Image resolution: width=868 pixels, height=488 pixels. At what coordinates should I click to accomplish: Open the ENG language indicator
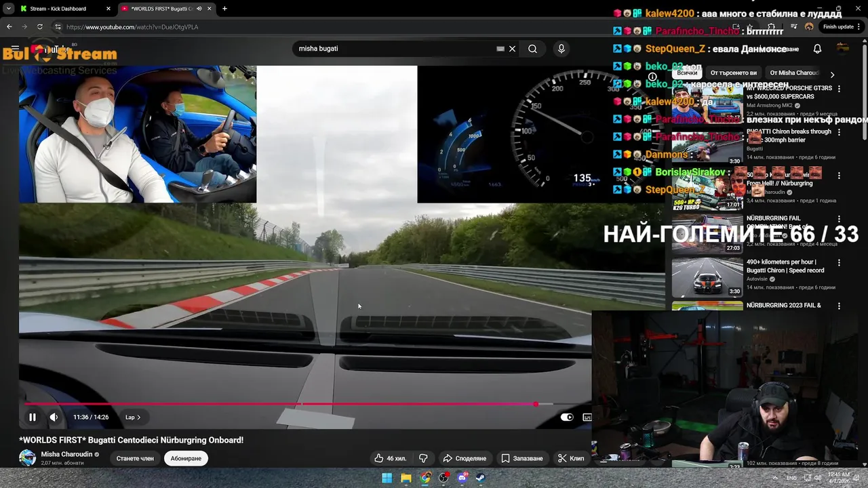791,478
